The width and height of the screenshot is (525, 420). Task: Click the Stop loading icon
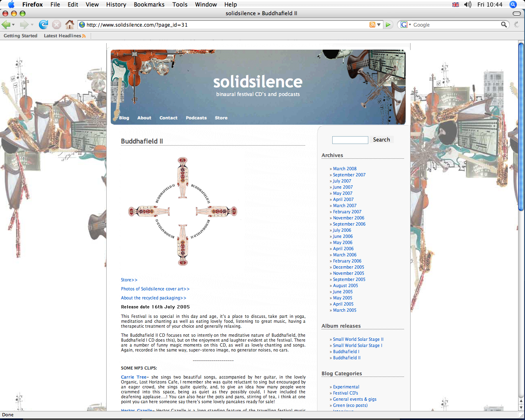coord(57,25)
